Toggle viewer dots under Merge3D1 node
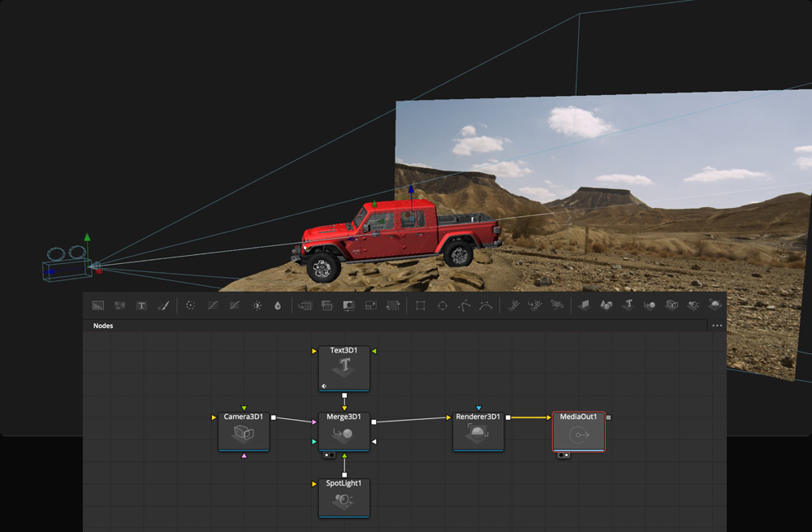Viewport: 812px width, 532px height. [328, 456]
